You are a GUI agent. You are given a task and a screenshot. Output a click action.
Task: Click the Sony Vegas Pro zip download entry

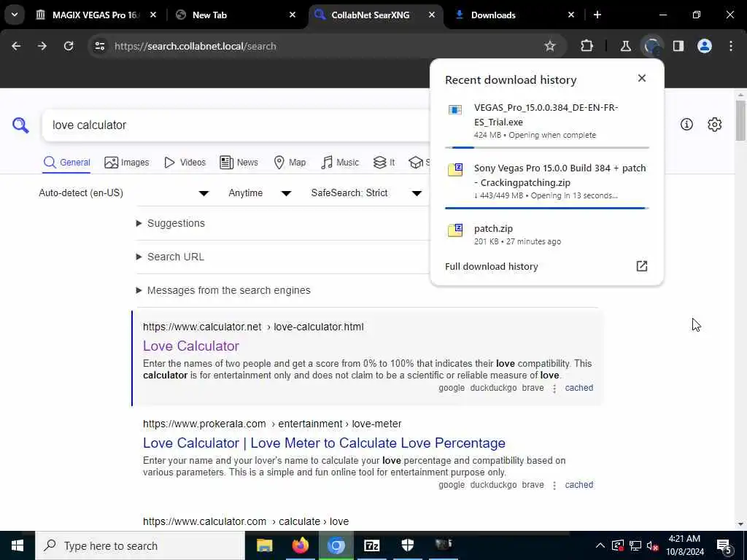[547, 182]
